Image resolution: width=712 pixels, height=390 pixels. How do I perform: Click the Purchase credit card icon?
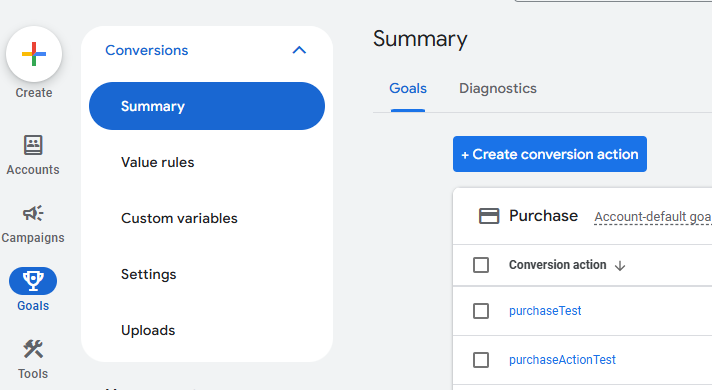pyautogui.click(x=489, y=216)
